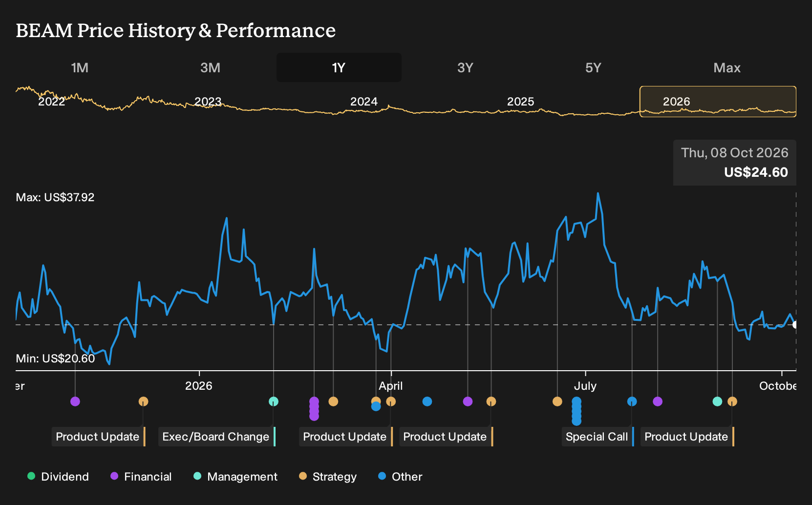Open the stacked blue Other markers under July
812x505 pixels.
tap(577, 411)
